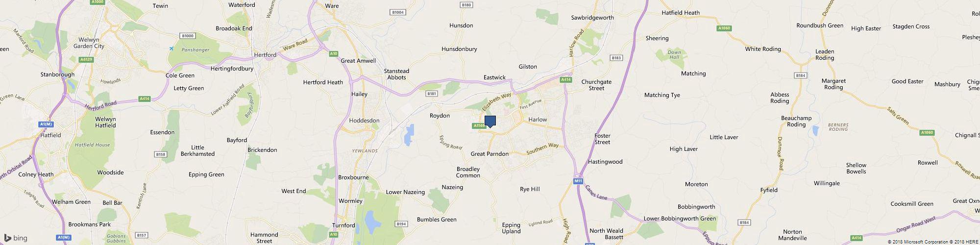The width and height of the screenshot is (980, 245).
Task: Click the Sawbridgeworth label
Action: tap(592, 18)
